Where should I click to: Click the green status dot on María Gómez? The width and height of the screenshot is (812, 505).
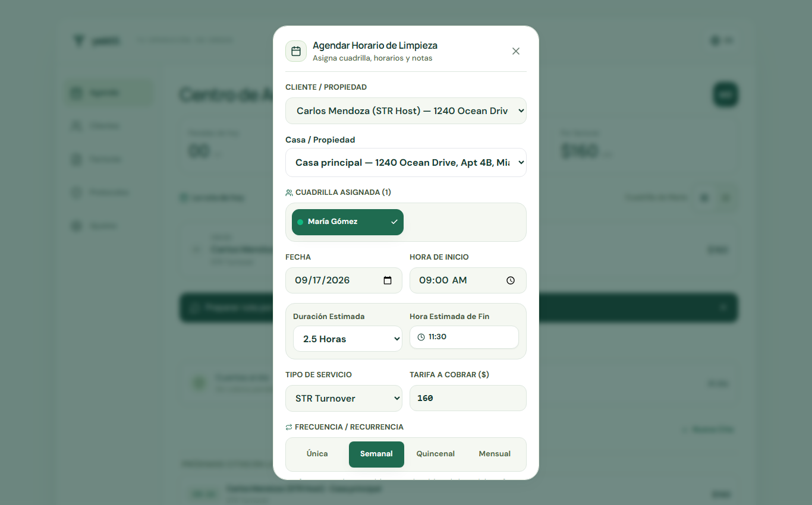point(300,222)
